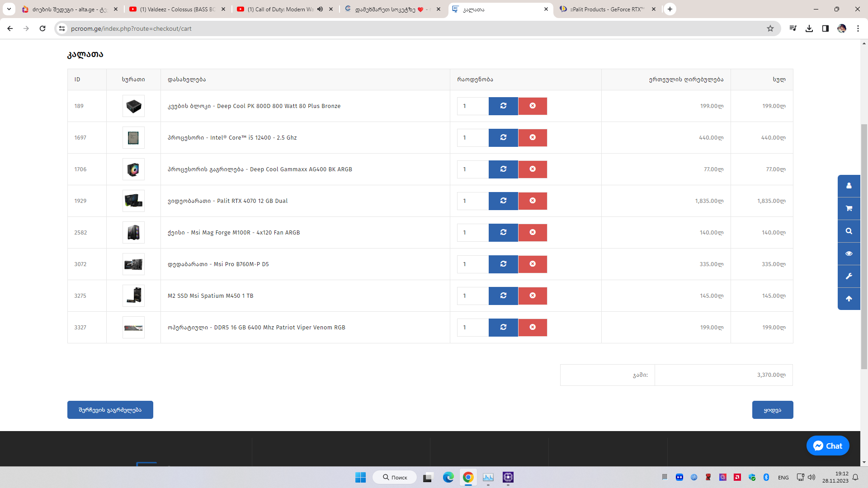
Task: Click the cart icon in right sidebar
Action: pos(849,208)
